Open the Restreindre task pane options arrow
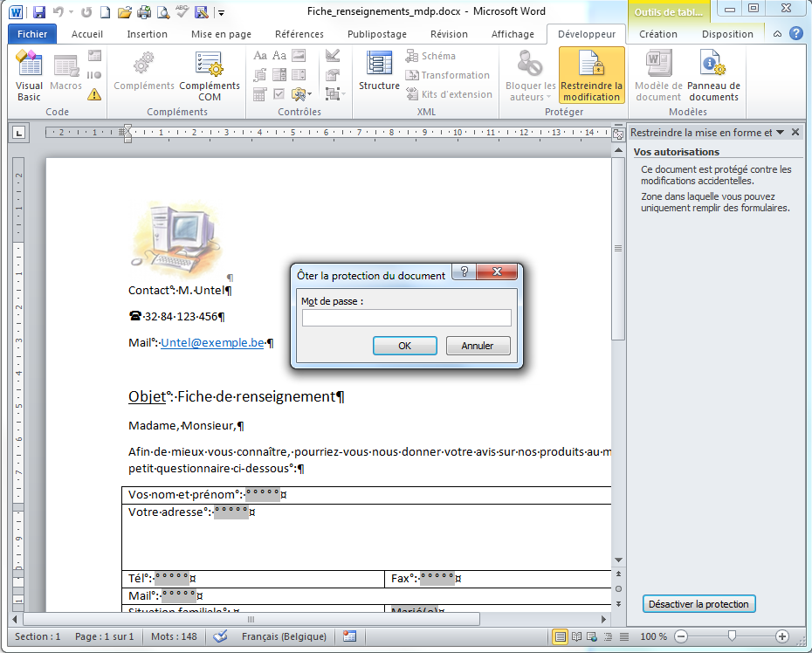 click(780, 132)
